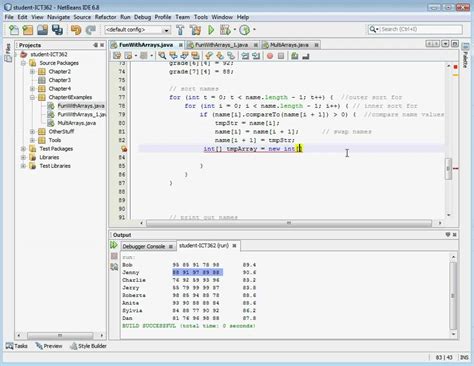
Task: Click the Comment editor toolbar icon
Action: (294, 56)
